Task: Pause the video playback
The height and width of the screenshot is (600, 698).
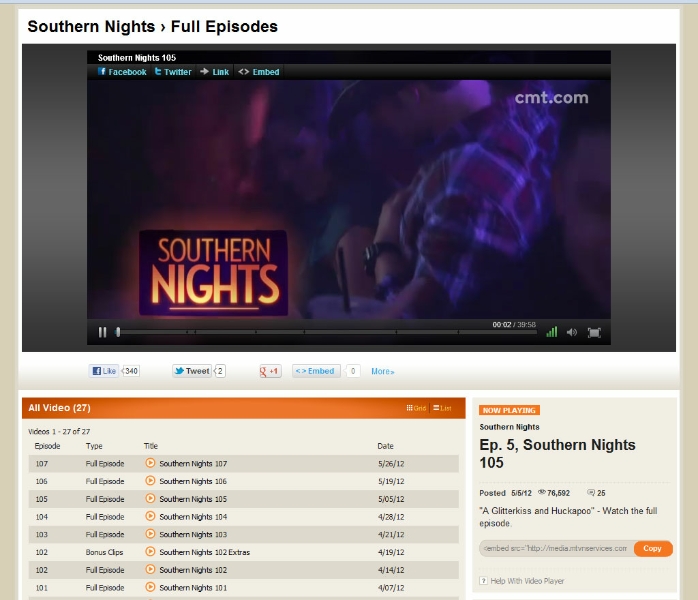Action: pyautogui.click(x=102, y=332)
